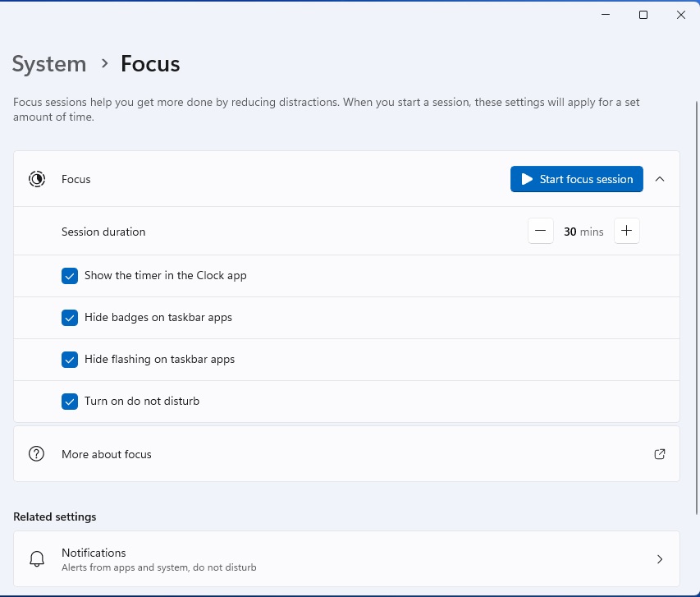Click the Session duration label
Image resolution: width=700 pixels, height=597 pixels.
coord(103,232)
